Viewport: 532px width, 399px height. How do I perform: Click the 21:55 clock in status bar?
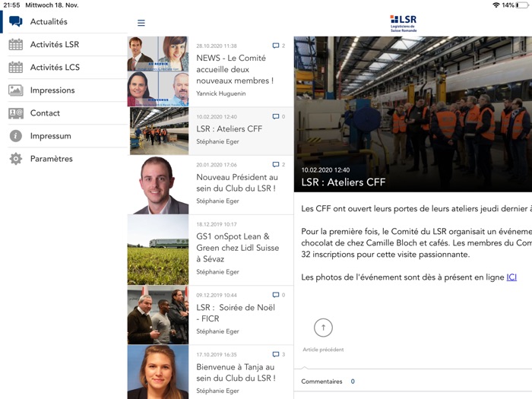click(11, 5)
